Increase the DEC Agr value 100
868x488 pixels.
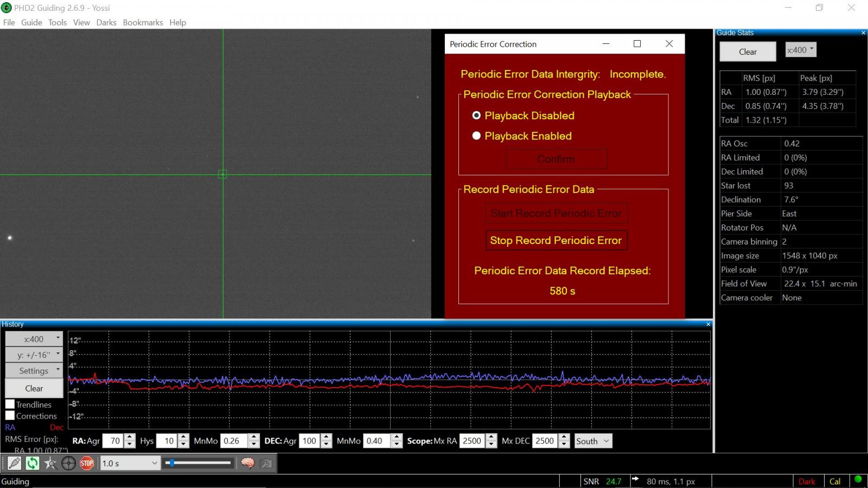[326, 438]
